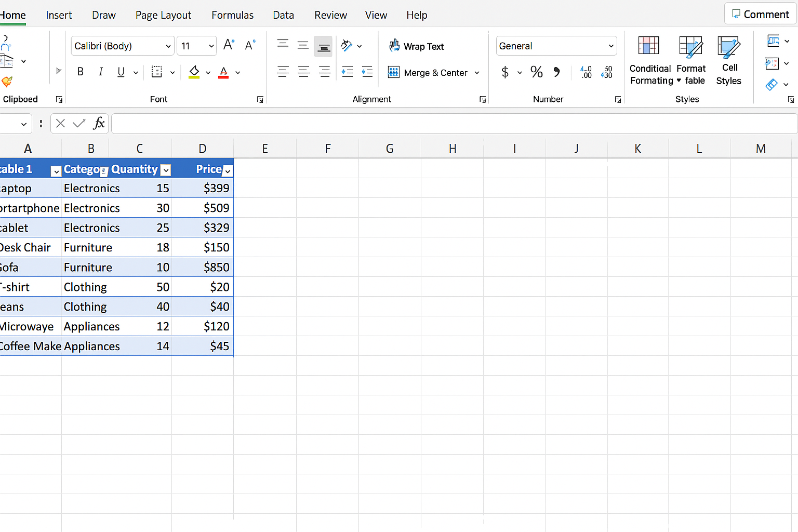798x532 pixels.
Task: Align text left
Action: coord(283,72)
